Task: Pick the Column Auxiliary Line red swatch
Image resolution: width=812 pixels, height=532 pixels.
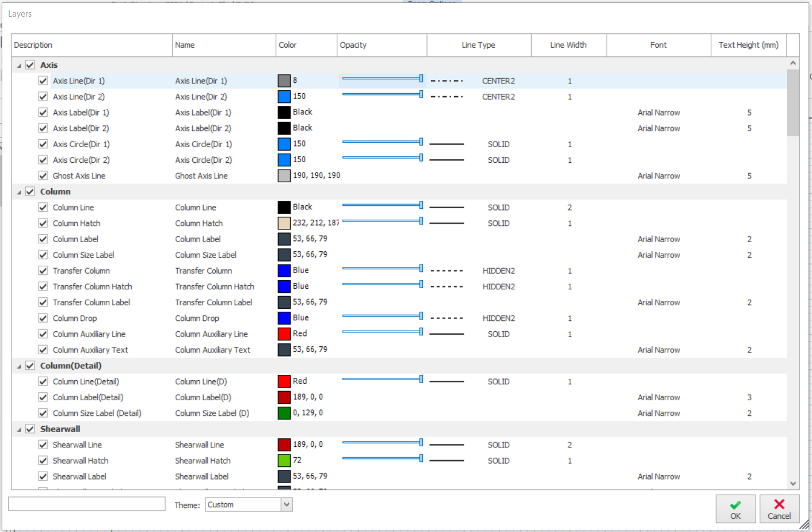Action: (284, 334)
